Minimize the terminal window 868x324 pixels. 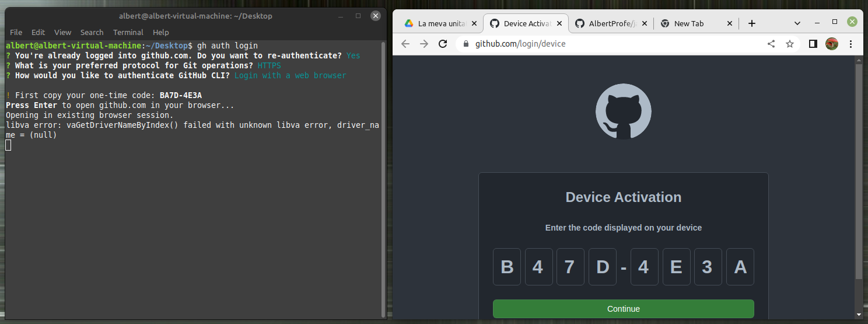(x=341, y=16)
